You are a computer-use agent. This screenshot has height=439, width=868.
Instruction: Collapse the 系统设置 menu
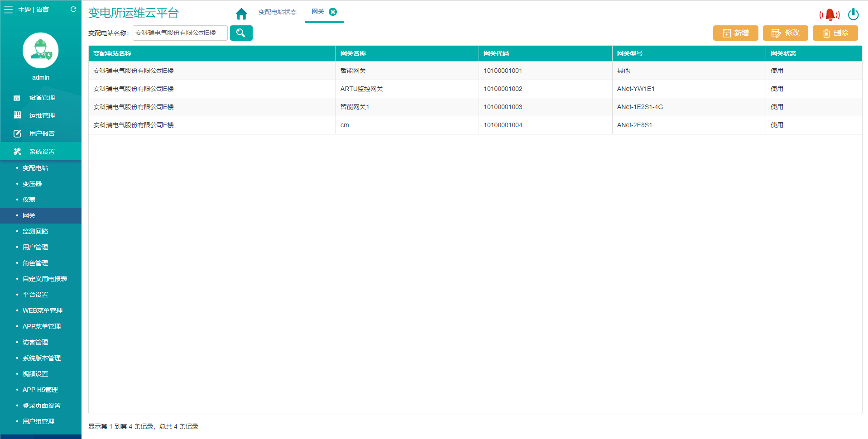click(41, 152)
